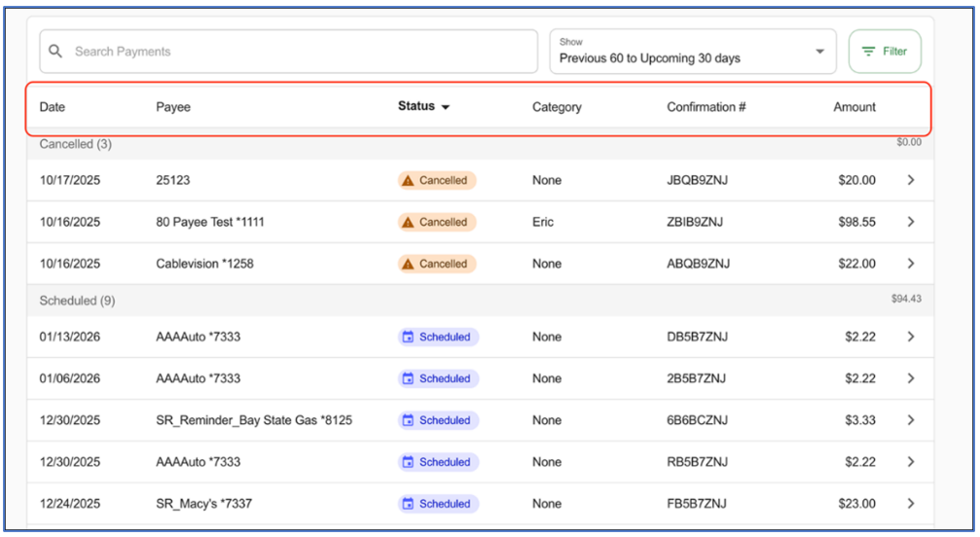Open the Show date range dropdown

pos(692,52)
